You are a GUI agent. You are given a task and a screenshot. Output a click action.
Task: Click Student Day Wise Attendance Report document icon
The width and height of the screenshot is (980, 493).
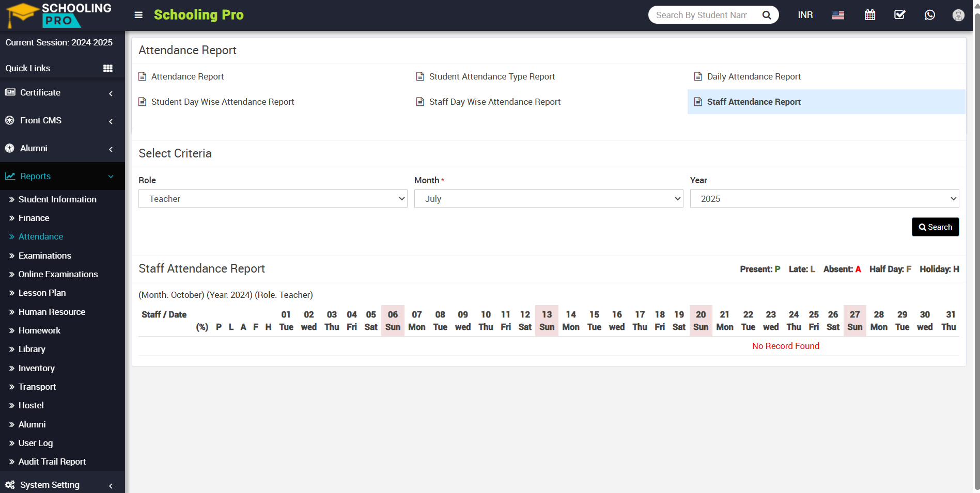click(x=143, y=102)
